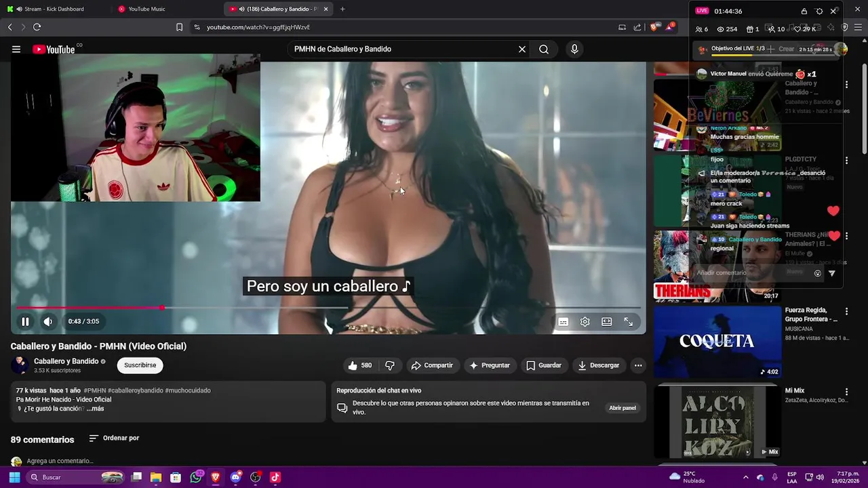Open OBS Studio from taskbar
The image size is (868, 488).
pos(255,477)
